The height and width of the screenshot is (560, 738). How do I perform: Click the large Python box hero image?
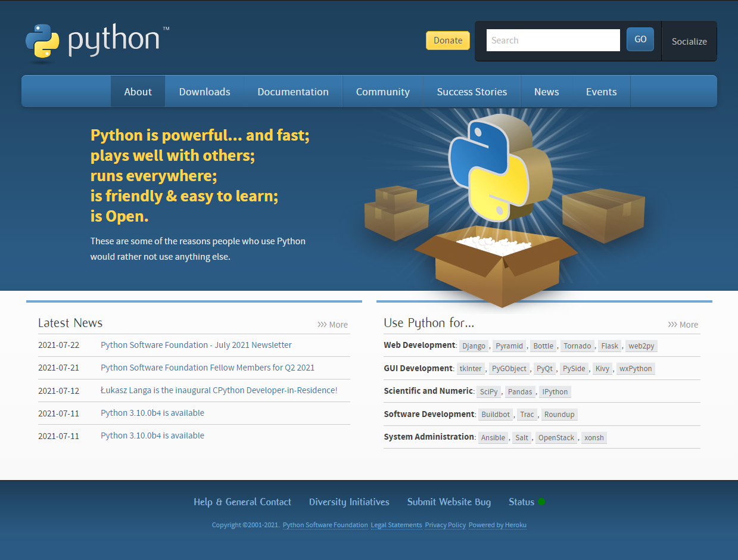505,209
